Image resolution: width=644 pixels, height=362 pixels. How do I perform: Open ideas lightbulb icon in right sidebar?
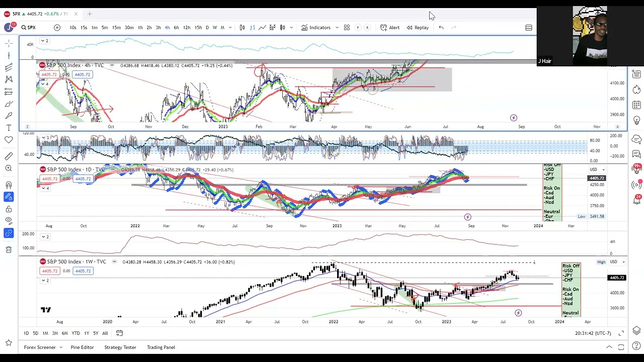click(x=636, y=121)
